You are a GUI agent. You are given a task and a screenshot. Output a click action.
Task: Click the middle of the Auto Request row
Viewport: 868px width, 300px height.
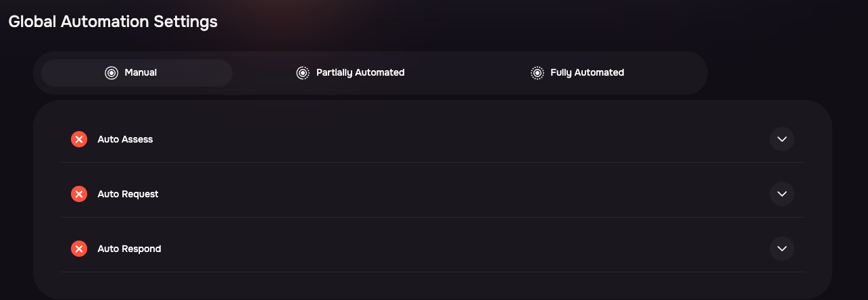tap(433, 194)
